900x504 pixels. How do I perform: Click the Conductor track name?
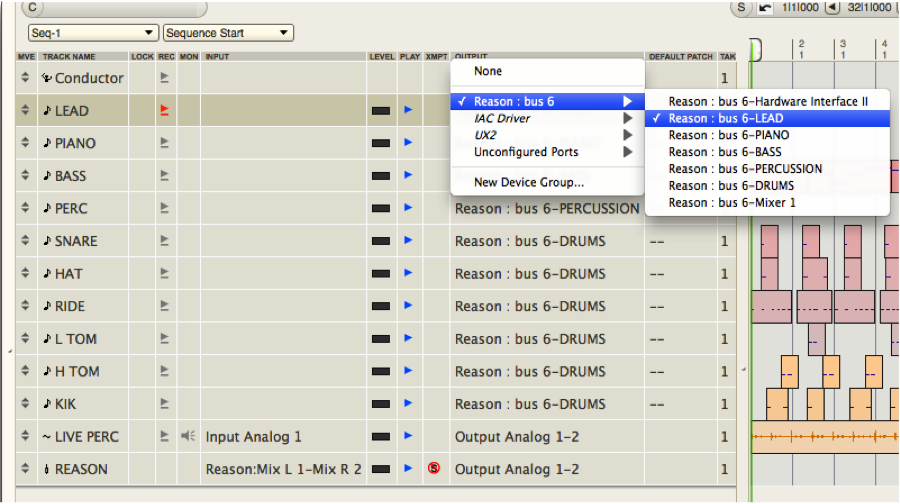89,77
